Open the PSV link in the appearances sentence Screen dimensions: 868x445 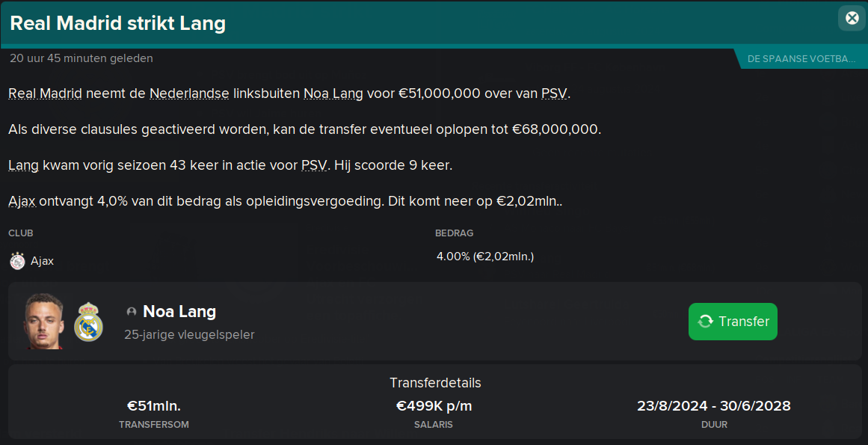click(314, 165)
